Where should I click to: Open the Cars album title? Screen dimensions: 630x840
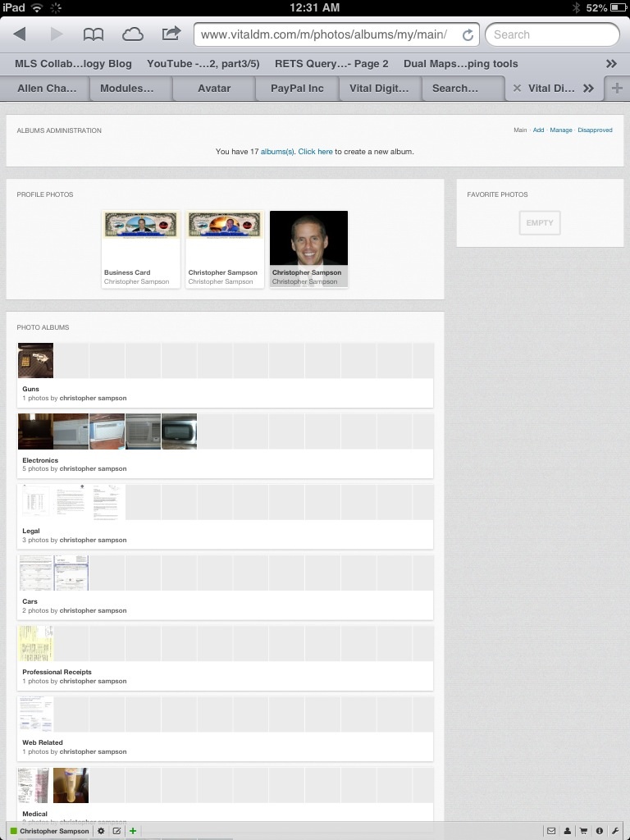(30, 601)
